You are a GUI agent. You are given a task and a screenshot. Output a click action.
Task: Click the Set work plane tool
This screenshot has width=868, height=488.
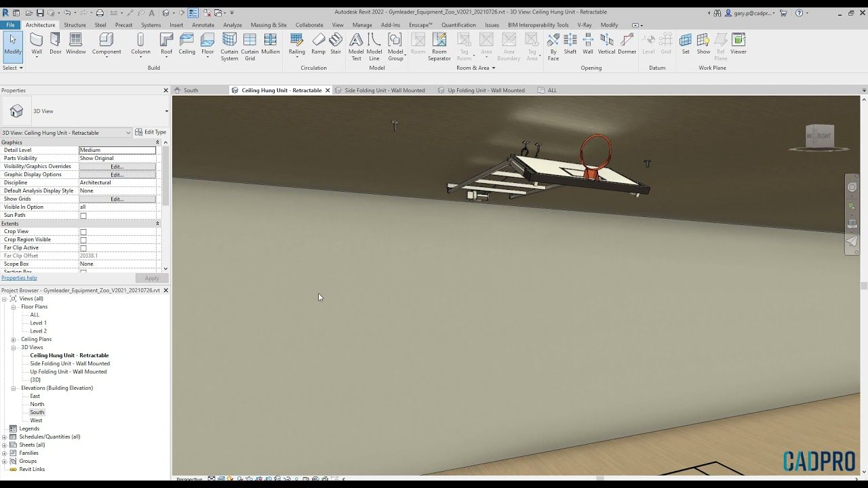pyautogui.click(x=686, y=44)
